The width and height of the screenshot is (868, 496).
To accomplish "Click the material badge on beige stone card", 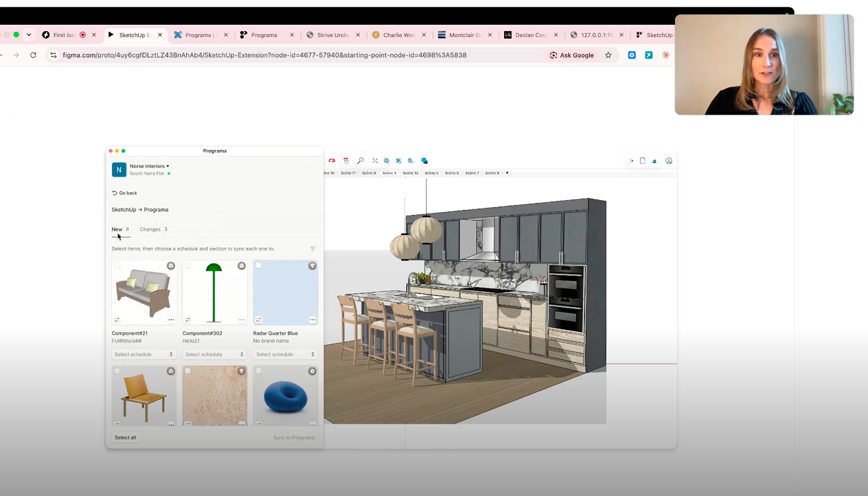I will click(242, 371).
